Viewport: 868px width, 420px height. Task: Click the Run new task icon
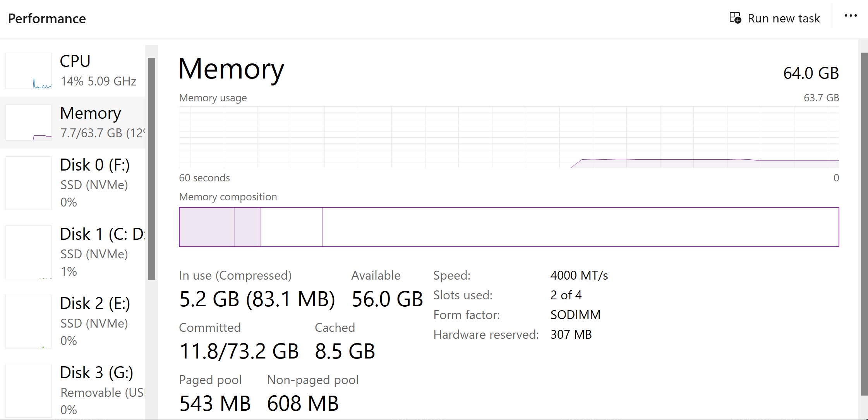click(735, 18)
